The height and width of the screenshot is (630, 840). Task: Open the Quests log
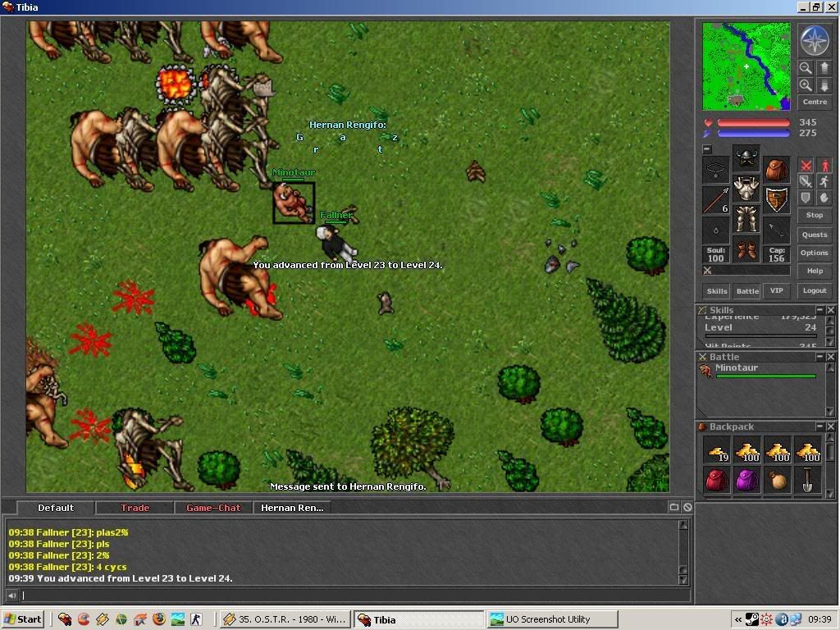coord(815,235)
